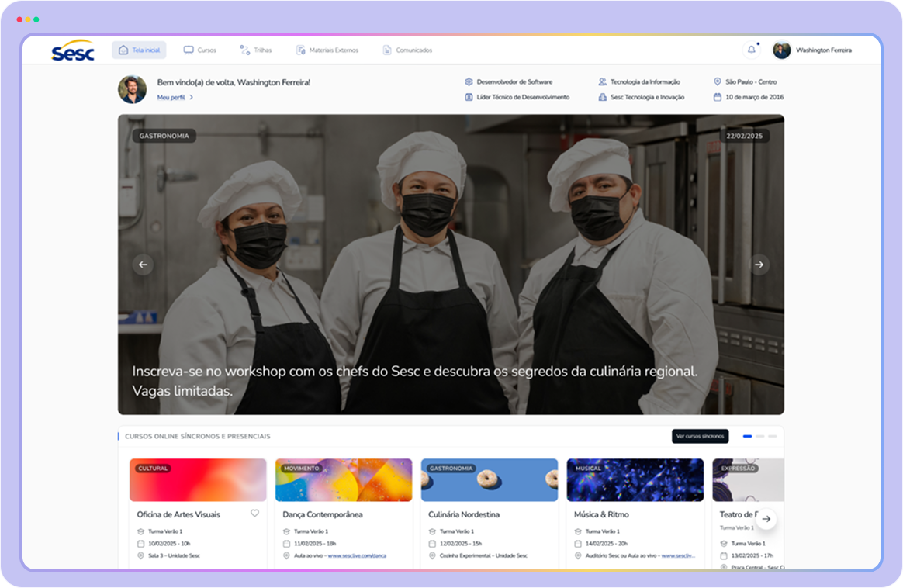Advance to next banner slide
Image resolution: width=903 pixels, height=588 pixels.
coord(759,265)
